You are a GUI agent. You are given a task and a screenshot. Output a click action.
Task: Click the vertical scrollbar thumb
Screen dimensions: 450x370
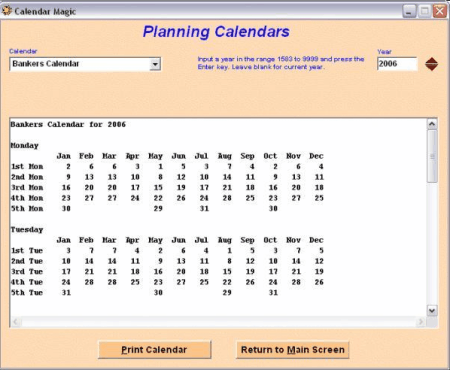pyautogui.click(x=432, y=156)
